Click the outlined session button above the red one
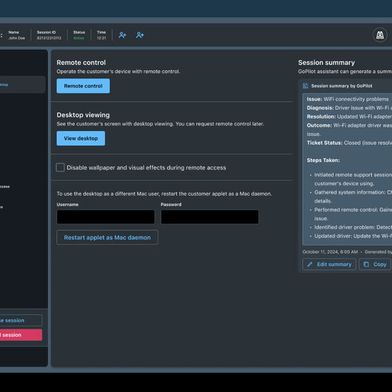The height and width of the screenshot is (392, 392). 21,320
